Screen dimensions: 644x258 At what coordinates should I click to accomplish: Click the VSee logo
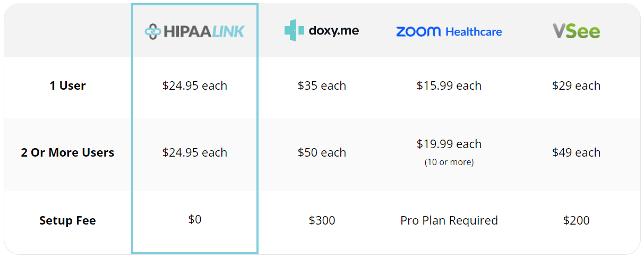click(576, 31)
